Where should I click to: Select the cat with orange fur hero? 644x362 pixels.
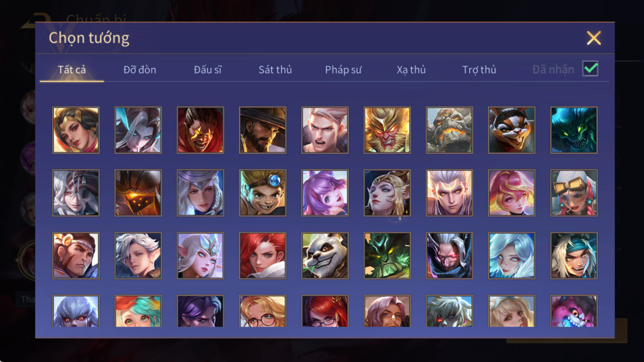point(512,130)
